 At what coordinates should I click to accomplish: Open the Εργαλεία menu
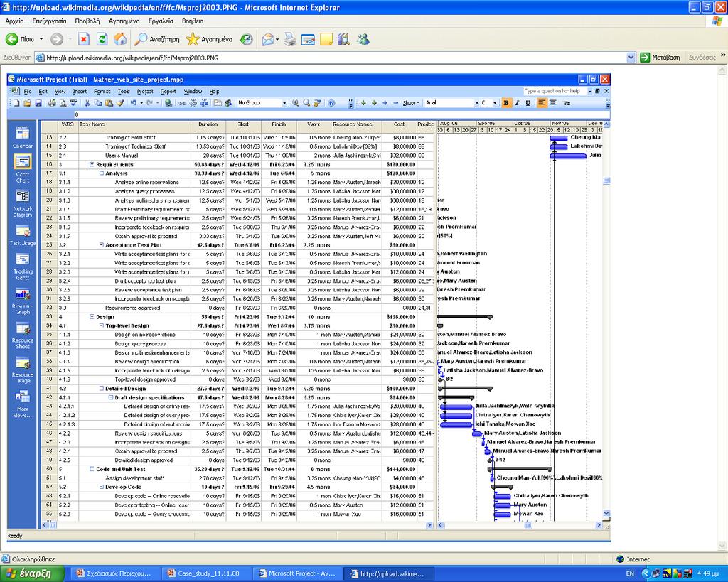[161, 21]
